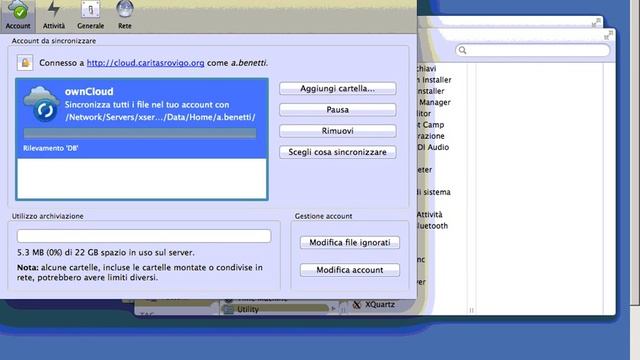Click the magnifier icon in the Finder search field
Viewport: 640px width, 360px height.
coord(462,50)
